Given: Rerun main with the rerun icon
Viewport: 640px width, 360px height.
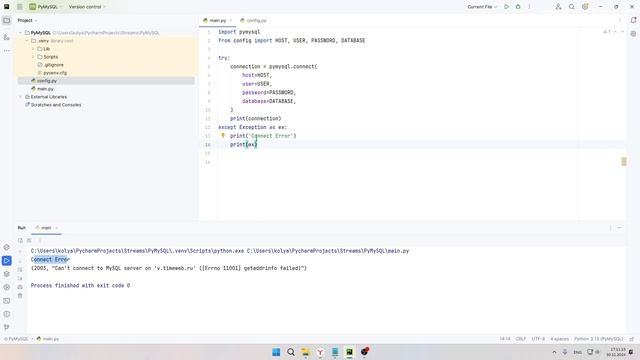Looking at the screenshot, I should click(x=20, y=240).
